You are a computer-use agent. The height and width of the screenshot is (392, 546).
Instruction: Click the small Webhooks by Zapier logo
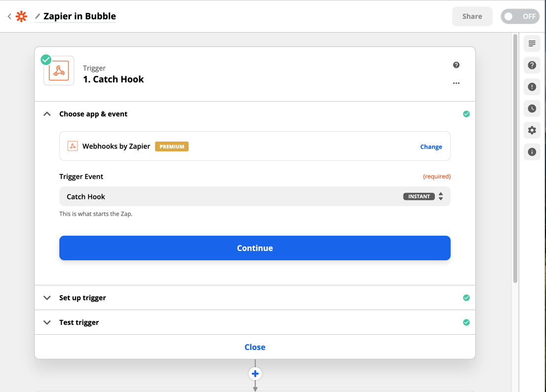73,146
